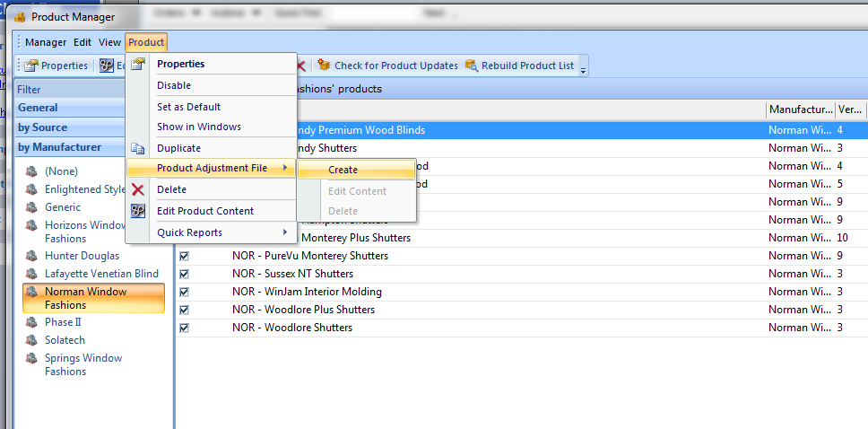Click the Check for Product Updates icon
This screenshot has height=429, width=868.
pos(324,65)
